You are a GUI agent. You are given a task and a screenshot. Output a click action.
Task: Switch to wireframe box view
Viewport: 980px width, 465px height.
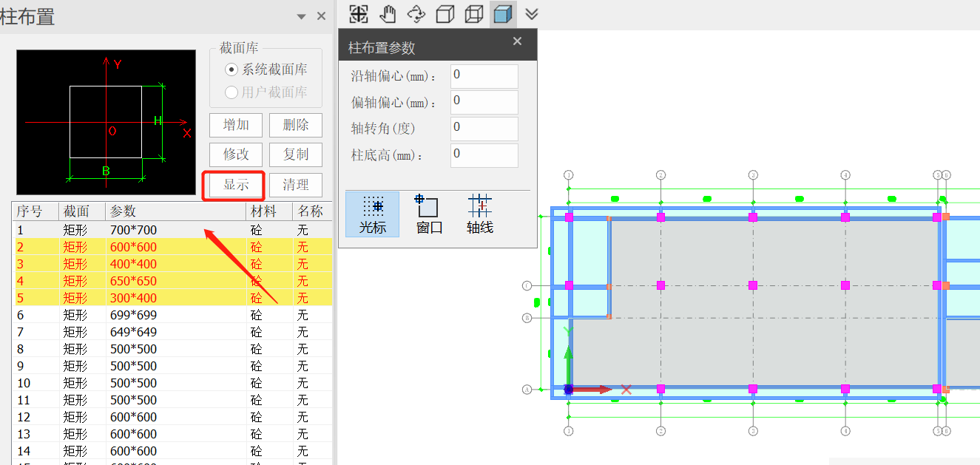445,14
